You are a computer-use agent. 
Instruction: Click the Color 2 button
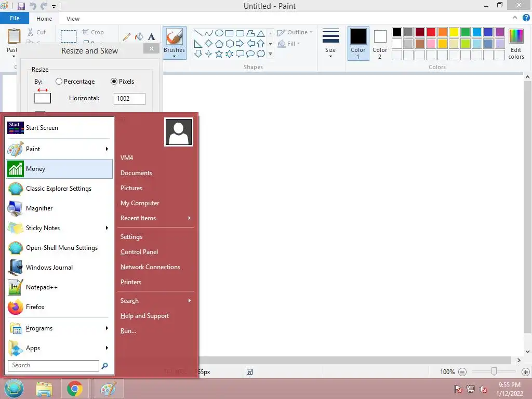[380, 44]
